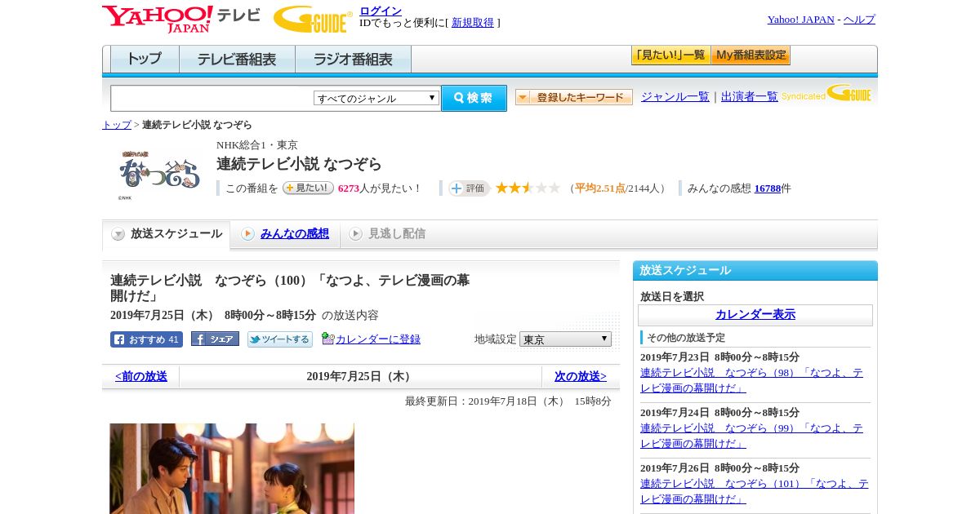
Task: Click the 2019年7月26日 8時00分～8時15分 text
Action: click(719, 467)
